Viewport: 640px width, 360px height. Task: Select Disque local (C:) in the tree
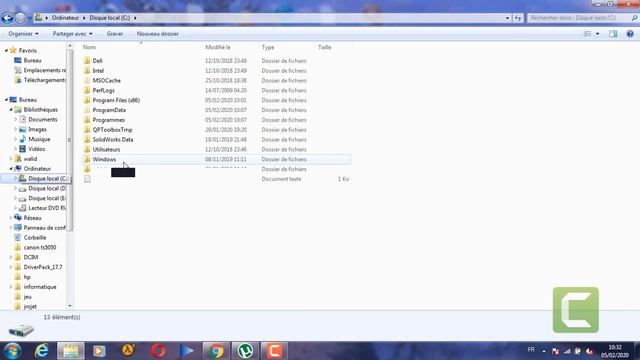(x=48, y=178)
